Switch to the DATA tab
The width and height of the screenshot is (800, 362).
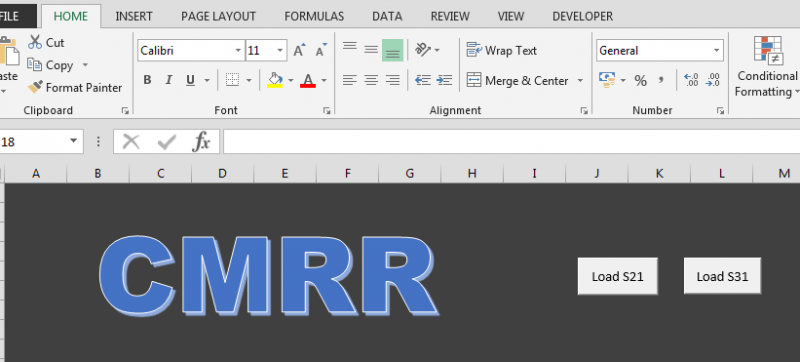pyautogui.click(x=387, y=16)
